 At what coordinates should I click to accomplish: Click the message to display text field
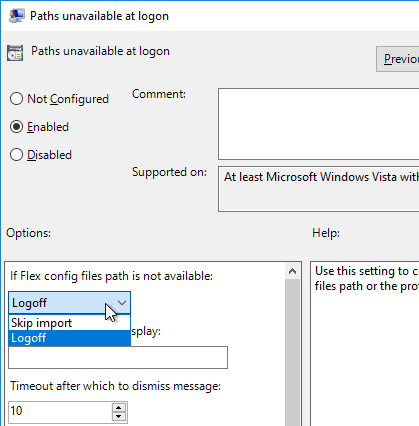coord(118,357)
